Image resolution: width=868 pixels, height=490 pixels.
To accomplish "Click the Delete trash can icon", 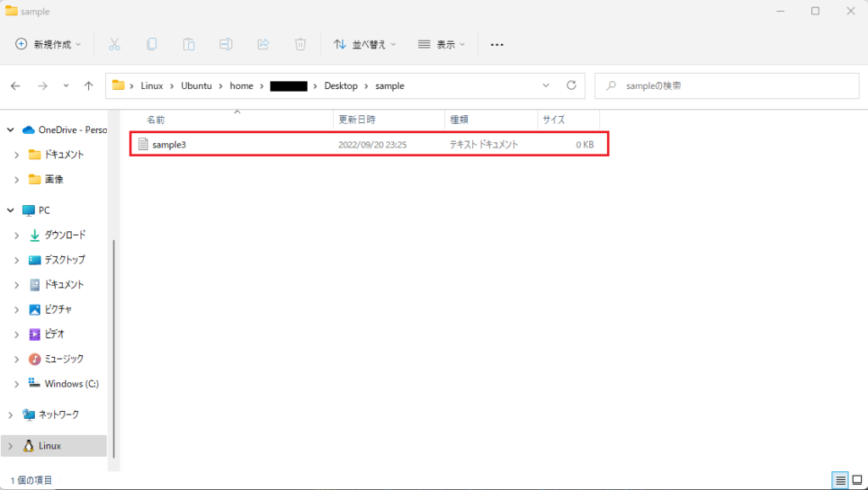I will pyautogui.click(x=300, y=44).
